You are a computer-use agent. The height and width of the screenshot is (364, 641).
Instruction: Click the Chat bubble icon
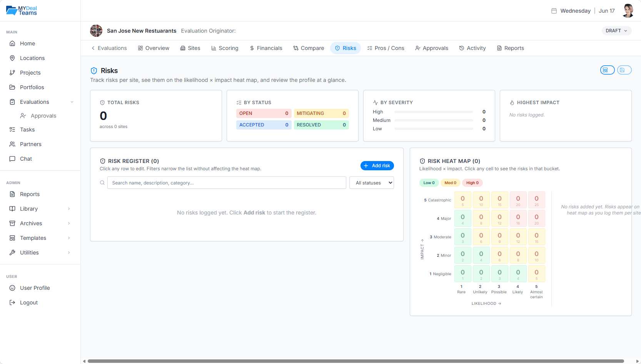(x=12, y=159)
